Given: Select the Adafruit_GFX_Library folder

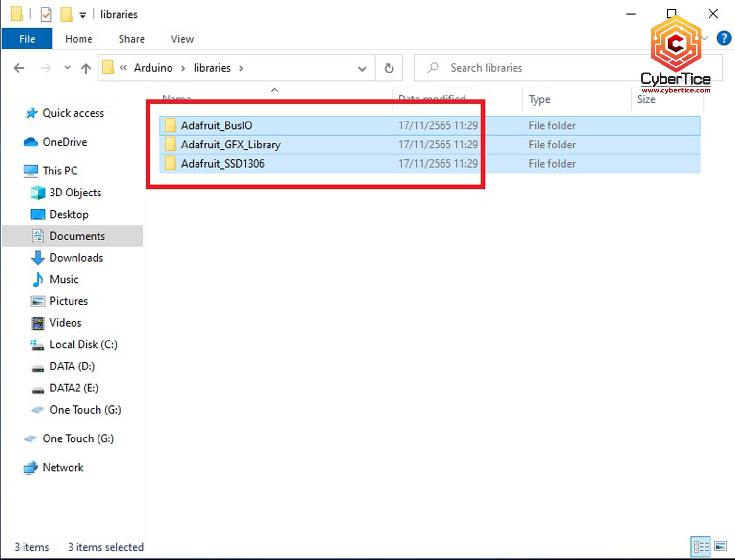Looking at the screenshot, I should coord(230,145).
